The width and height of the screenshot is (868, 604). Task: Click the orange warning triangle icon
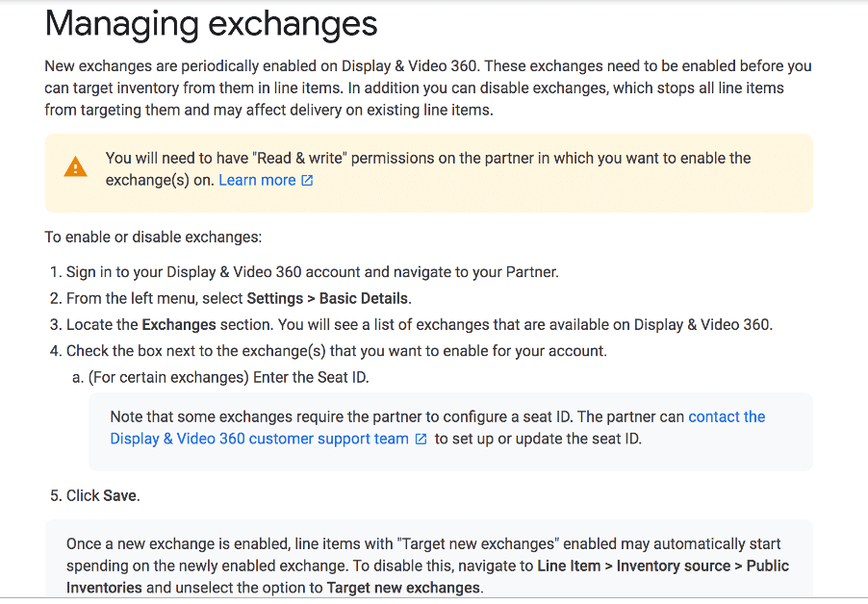[x=75, y=167]
